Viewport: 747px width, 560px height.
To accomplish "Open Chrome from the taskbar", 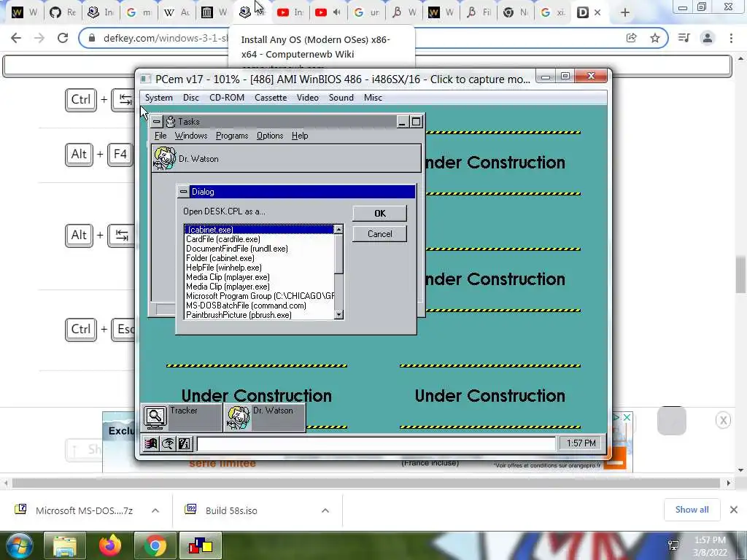I will click(155, 545).
